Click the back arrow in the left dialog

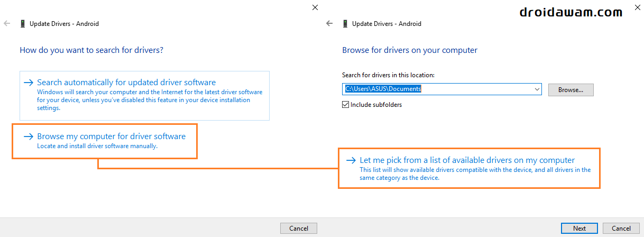(7, 24)
